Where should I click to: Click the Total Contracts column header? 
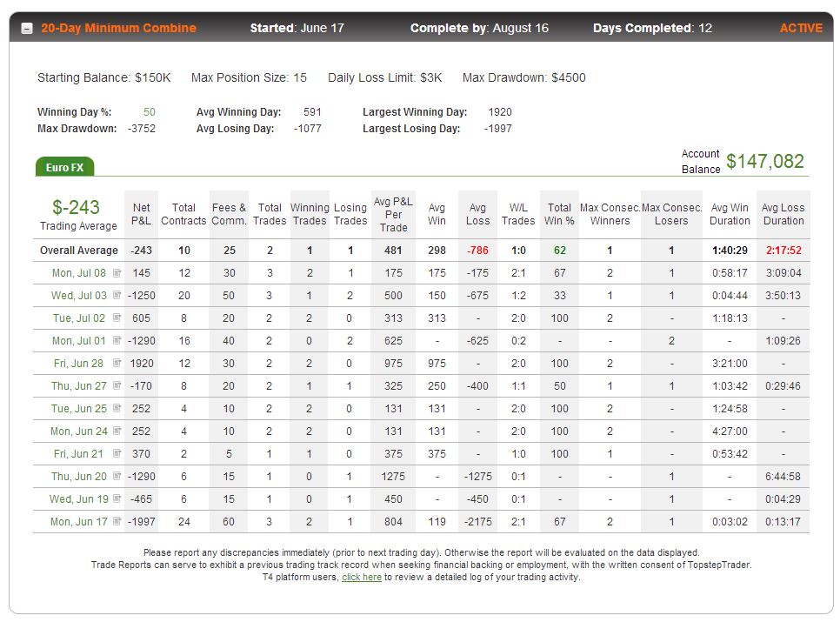click(x=183, y=214)
